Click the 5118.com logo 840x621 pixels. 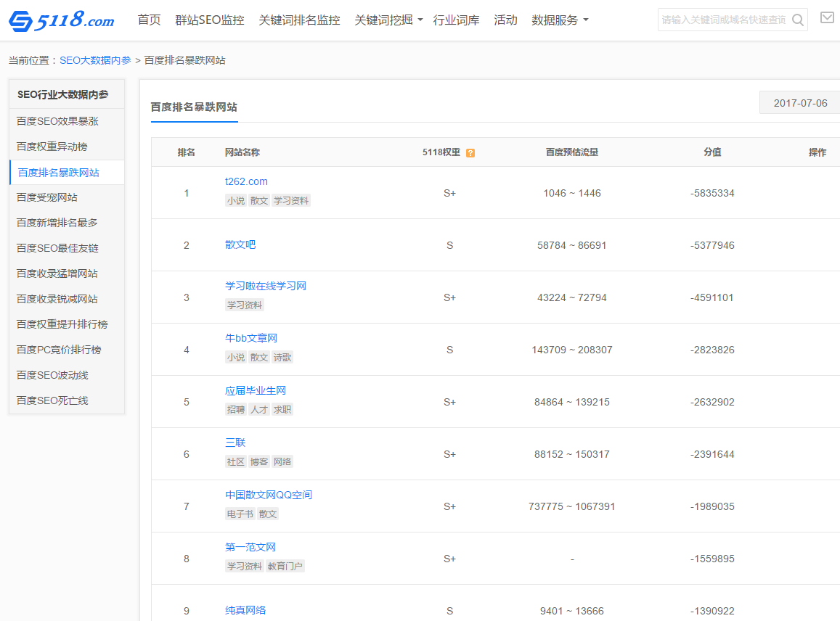point(61,20)
